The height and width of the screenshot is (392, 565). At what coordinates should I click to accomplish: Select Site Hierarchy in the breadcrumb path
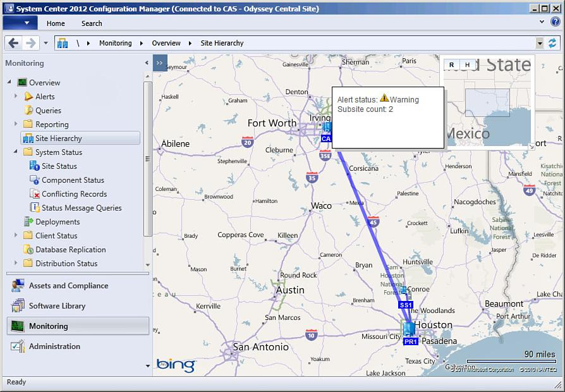click(x=222, y=43)
